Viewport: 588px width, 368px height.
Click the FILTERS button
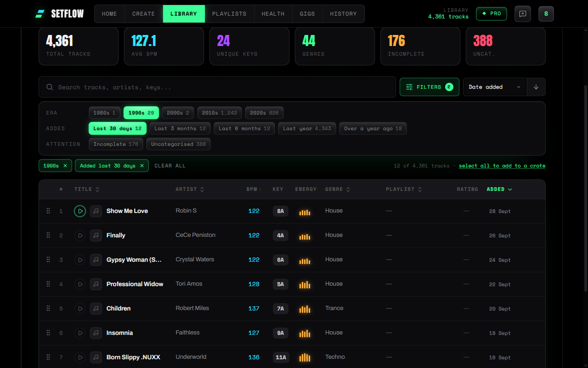pyautogui.click(x=430, y=87)
